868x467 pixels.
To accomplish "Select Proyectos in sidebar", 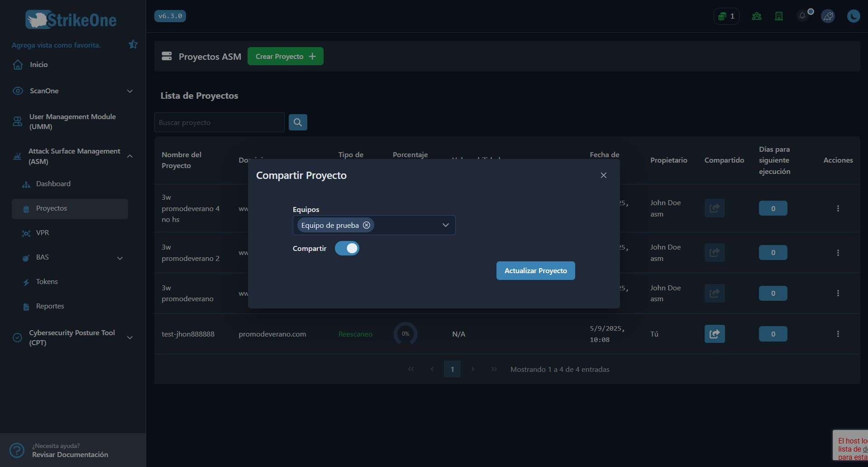I will click(x=70, y=209).
